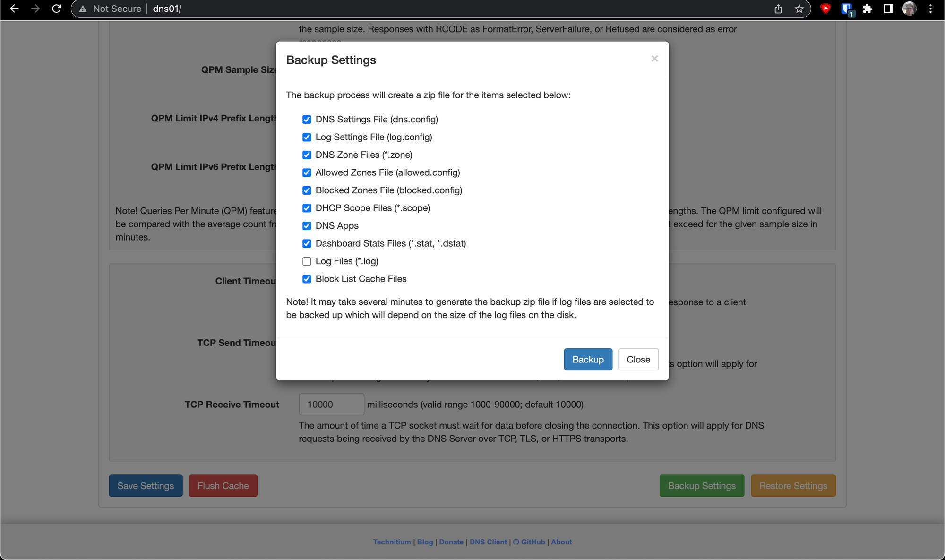945x560 pixels.
Task: Uncheck Blocked Zones File (blocked.config)
Action: (307, 190)
